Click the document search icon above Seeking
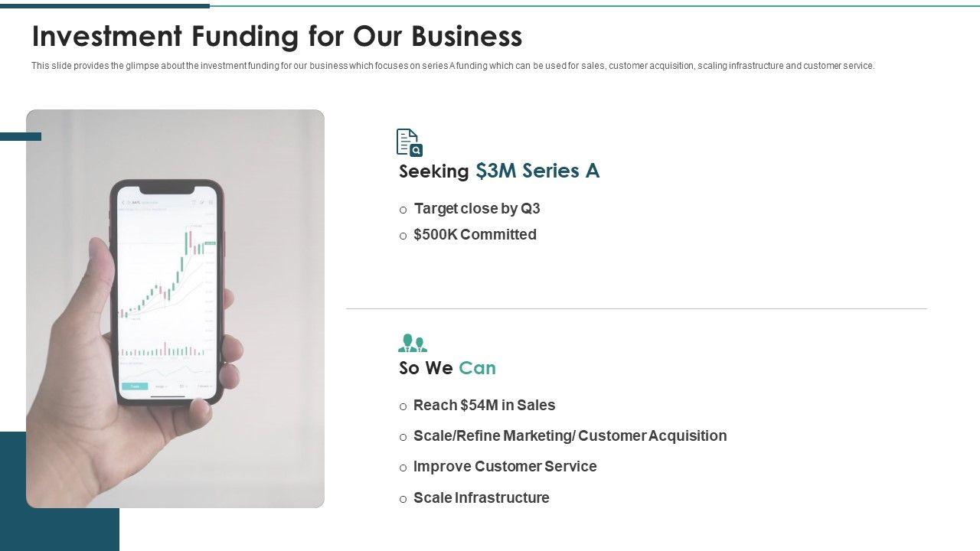980x551 pixels. pyautogui.click(x=409, y=142)
